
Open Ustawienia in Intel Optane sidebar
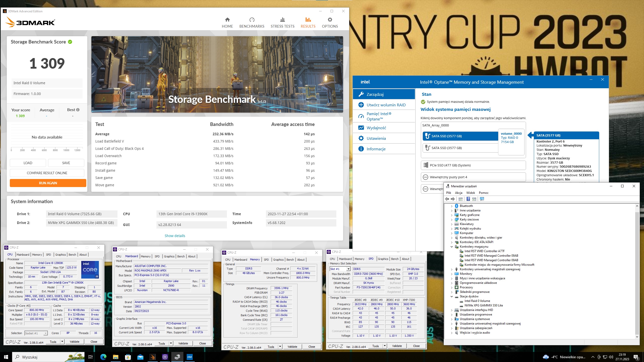[384, 138]
